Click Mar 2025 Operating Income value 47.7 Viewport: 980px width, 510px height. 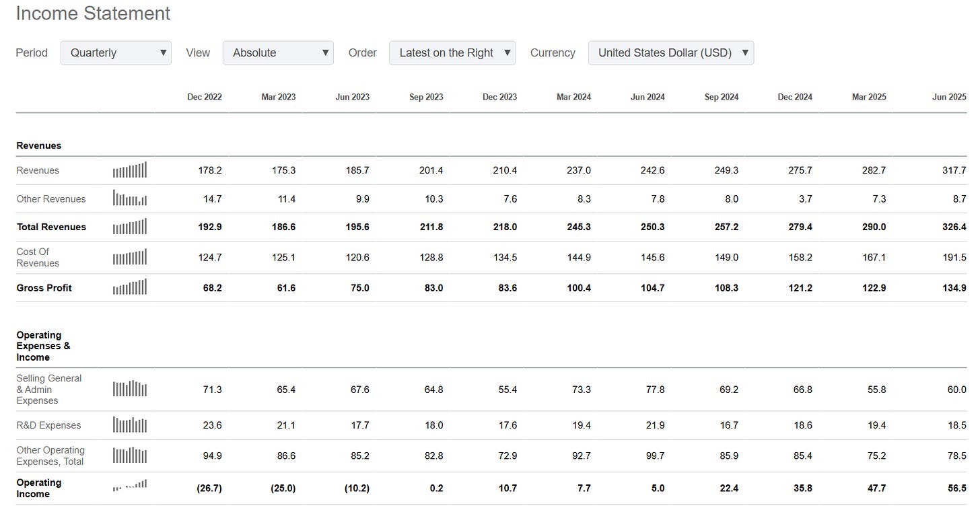pyautogui.click(x=876, y=488)
